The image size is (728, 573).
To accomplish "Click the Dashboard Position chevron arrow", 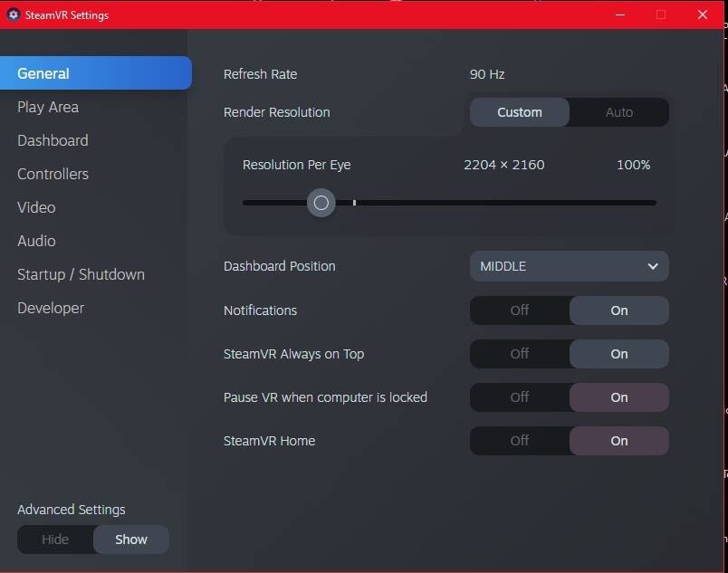I will (653, 266).
